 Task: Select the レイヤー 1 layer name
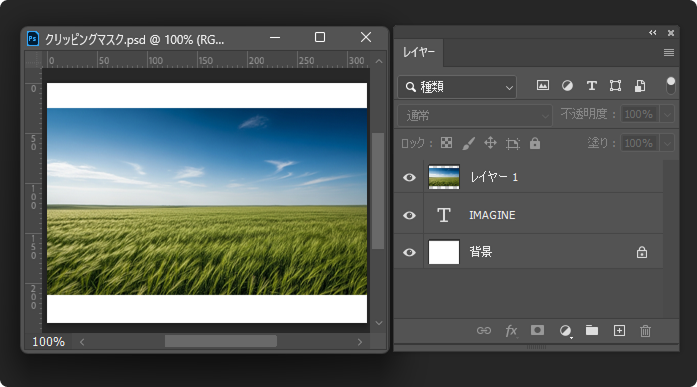494,177
